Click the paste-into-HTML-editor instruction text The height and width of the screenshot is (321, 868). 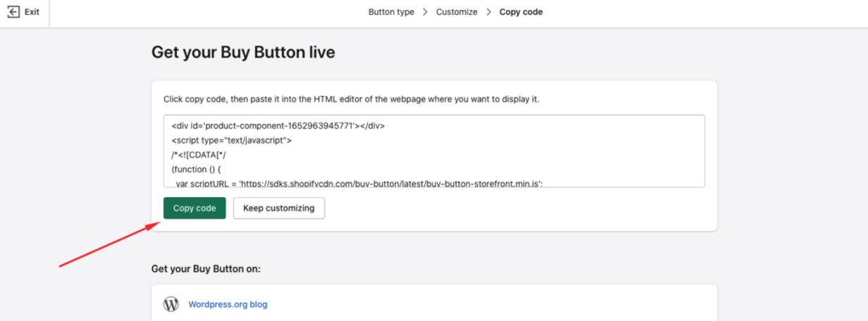click(351, 99)
